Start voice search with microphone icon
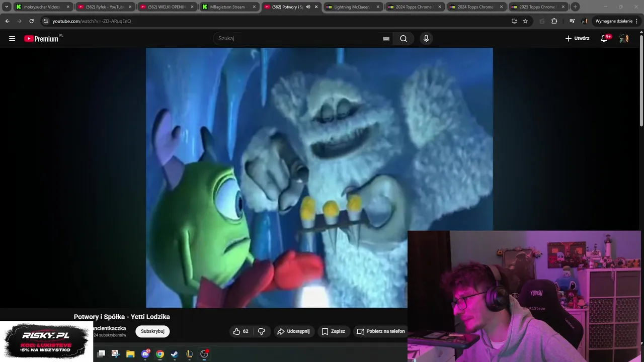 point(426,39)
